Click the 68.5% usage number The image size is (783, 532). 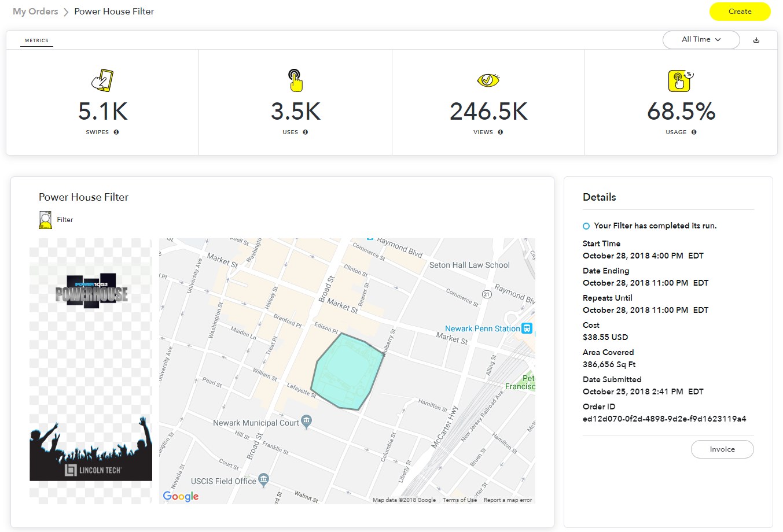coord(681,112)
